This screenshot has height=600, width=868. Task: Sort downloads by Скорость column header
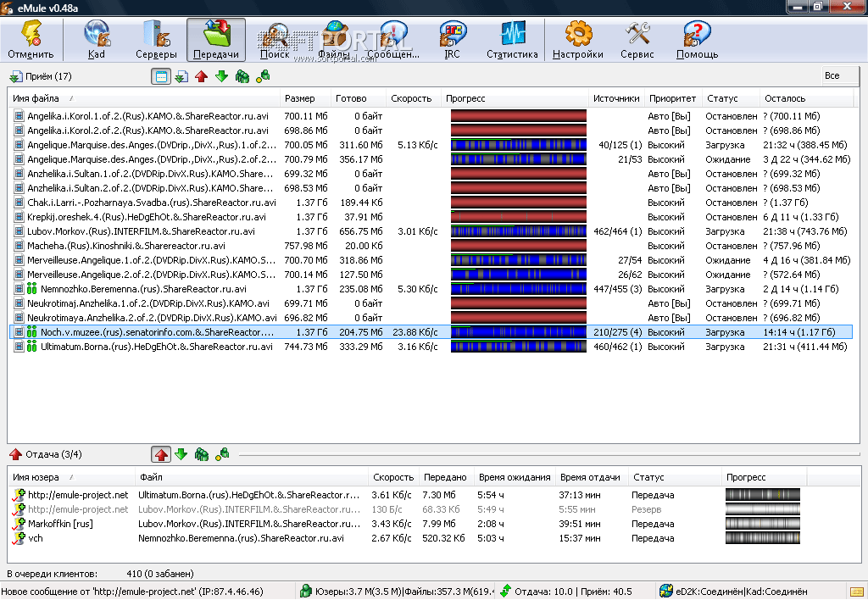click(x=411, y=98)
